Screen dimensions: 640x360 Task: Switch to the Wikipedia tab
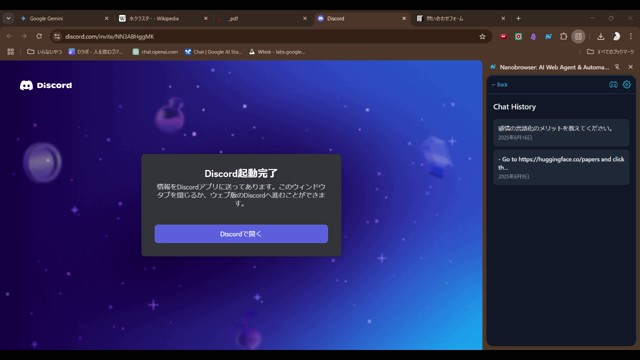[163, 18]
